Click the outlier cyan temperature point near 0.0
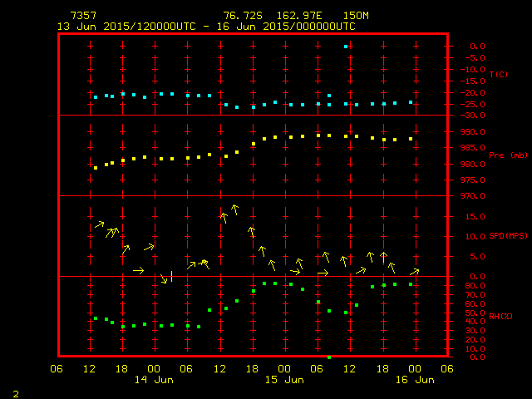The height and width of the screenshot is (399, 532). [x=346, y=47]
